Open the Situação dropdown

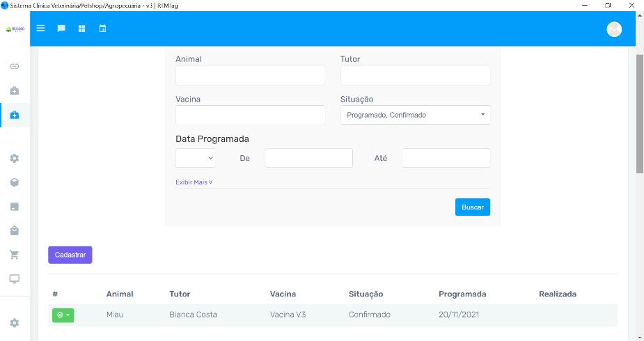[x=415, y=115]
